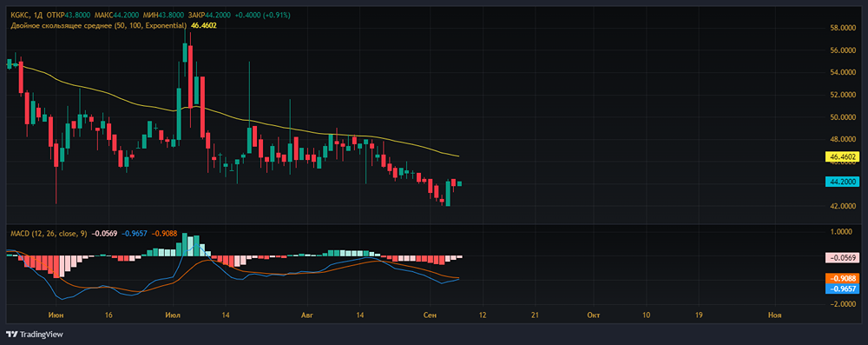
Task: Click the Июн date on time axis
Action: pyautogui.click(x=55, y=315)
